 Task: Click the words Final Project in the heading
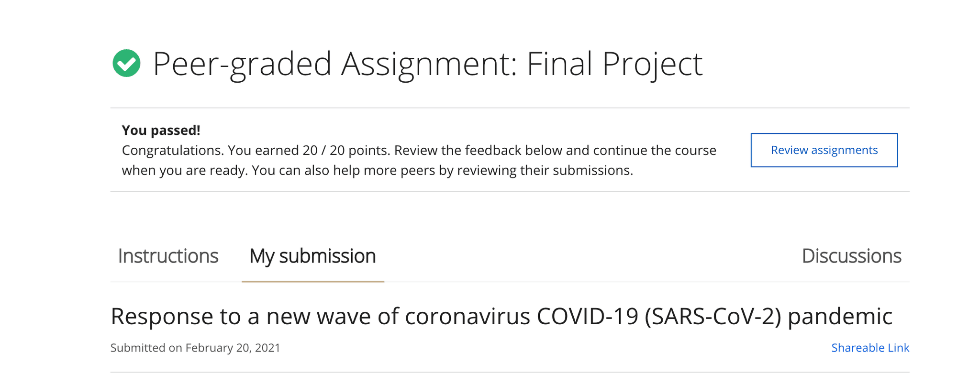614,64
